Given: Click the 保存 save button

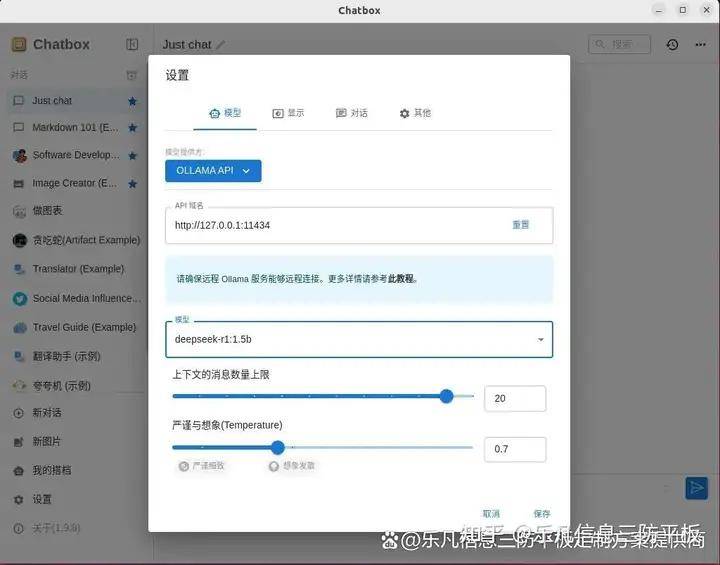Looking at the screenshot, I should coord(542,514).
